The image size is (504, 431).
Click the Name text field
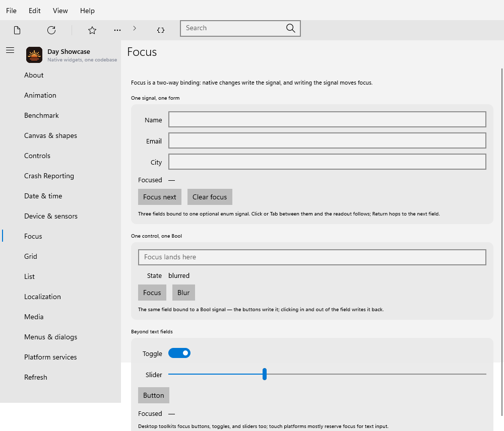[x=327, y=119]
